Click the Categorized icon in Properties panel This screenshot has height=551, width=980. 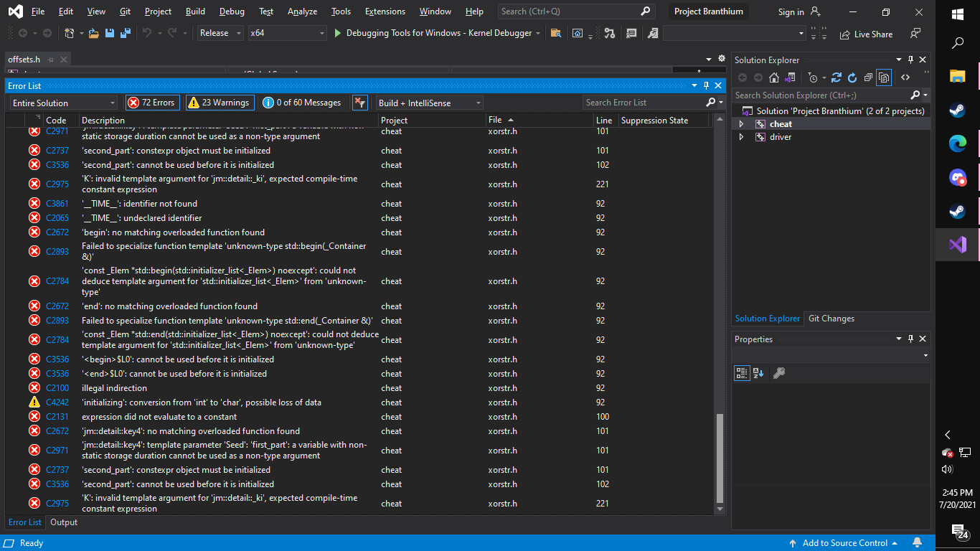point(742,373)
